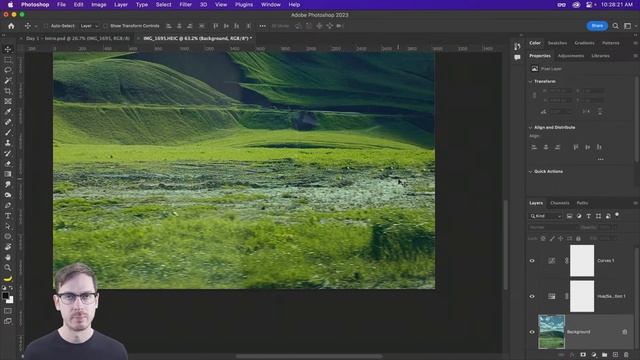
Task: Open the Apple menu
Action: [10, 4]
